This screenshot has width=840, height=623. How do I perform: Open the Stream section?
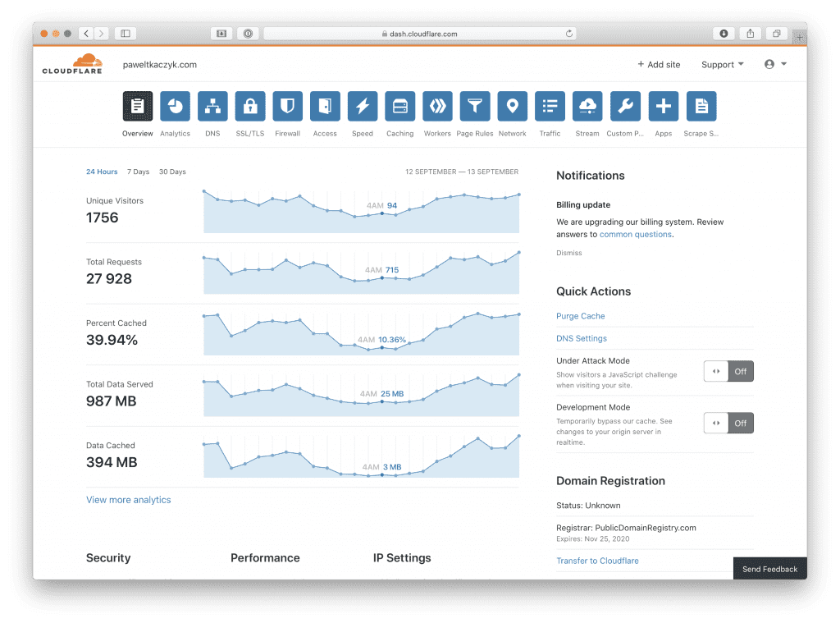(587, 106)
